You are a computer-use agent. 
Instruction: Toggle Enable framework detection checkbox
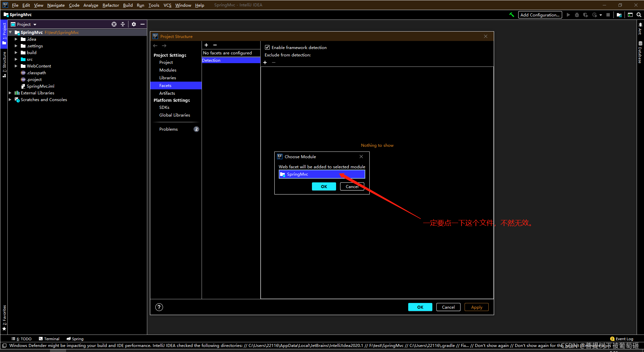(267, 47)
